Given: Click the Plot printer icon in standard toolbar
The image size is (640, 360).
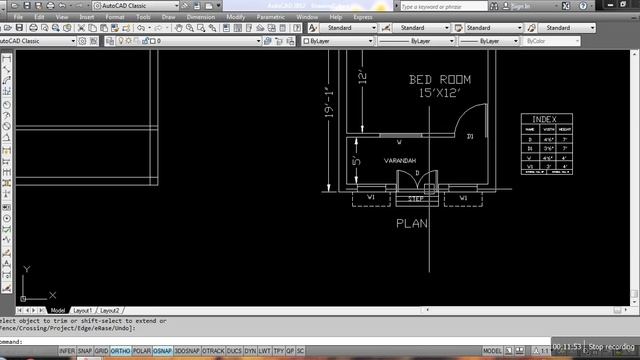Looking at the screenshot, I should pos(33,28).
